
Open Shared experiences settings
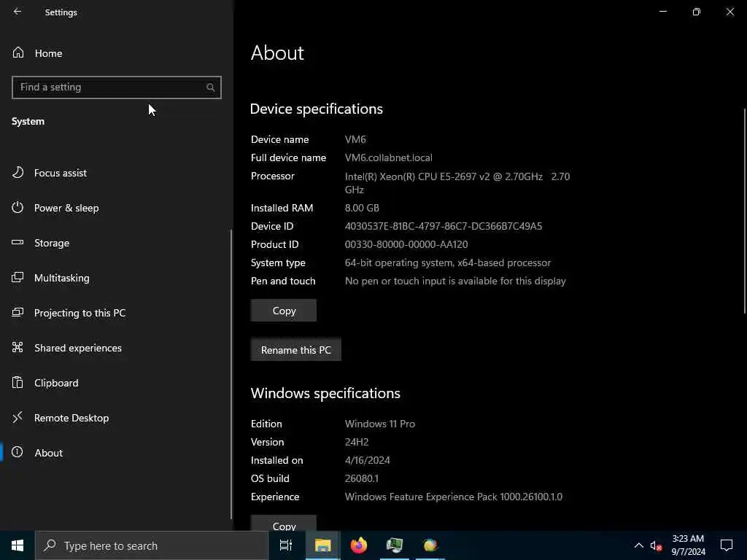tap(116, 348)
